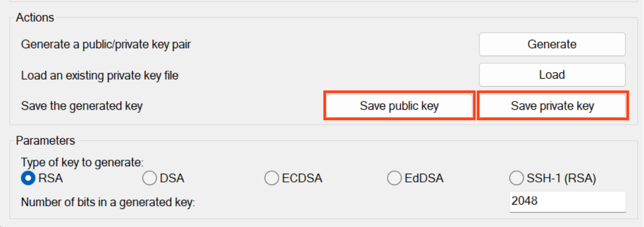Click the 'EdDSA' option text
Screen dimensions: 644x227
425,178
